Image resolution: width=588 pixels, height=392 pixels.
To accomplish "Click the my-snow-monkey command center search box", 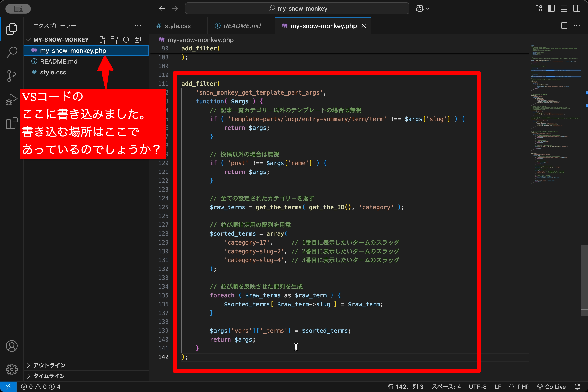I will coord(297,9).
